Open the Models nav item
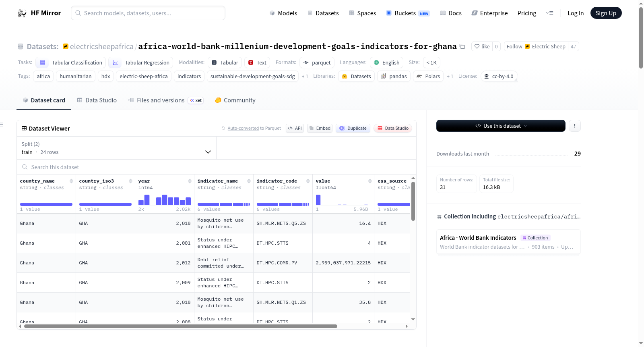This screenshot has height=347, width=644. tap(283, 13)
